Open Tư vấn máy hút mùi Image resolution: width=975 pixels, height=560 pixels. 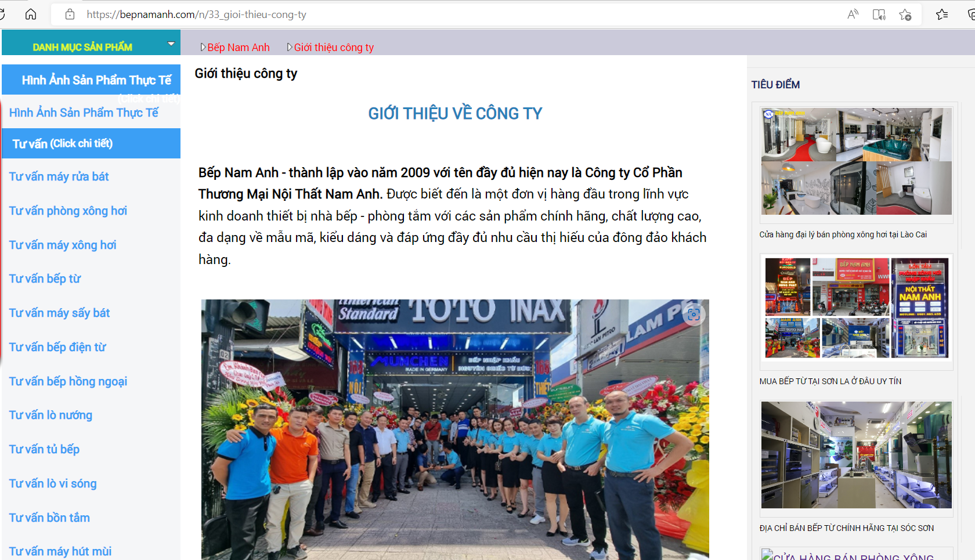coord(60,551)
